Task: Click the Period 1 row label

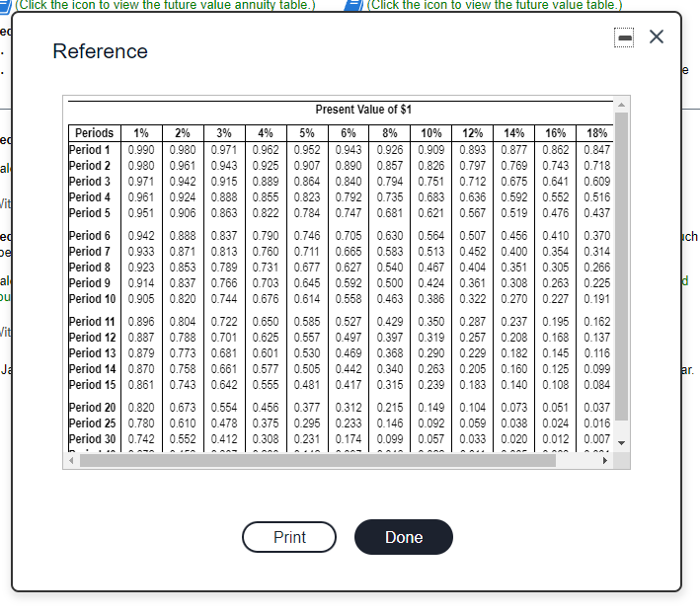Action: point(90,149)
